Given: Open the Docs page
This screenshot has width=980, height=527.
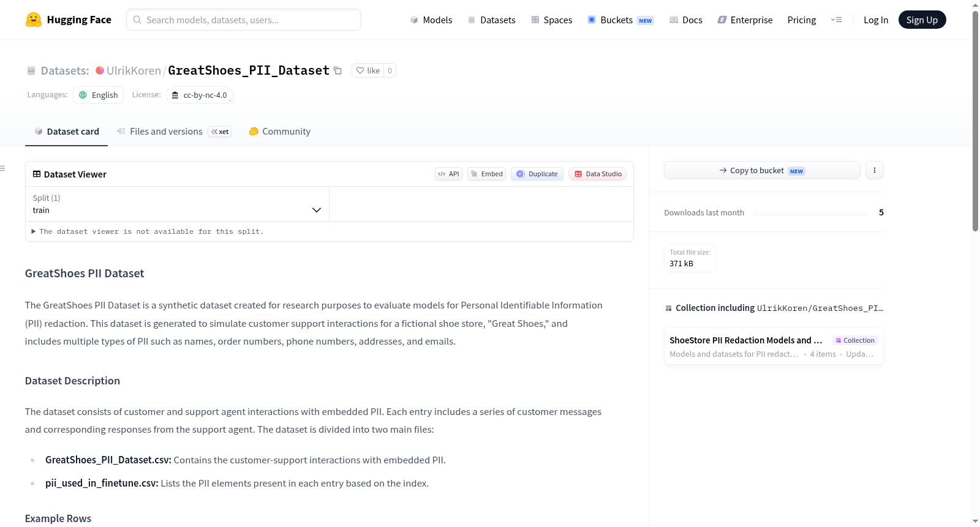Looking at the screenshot, I should [x=686, y=20].
